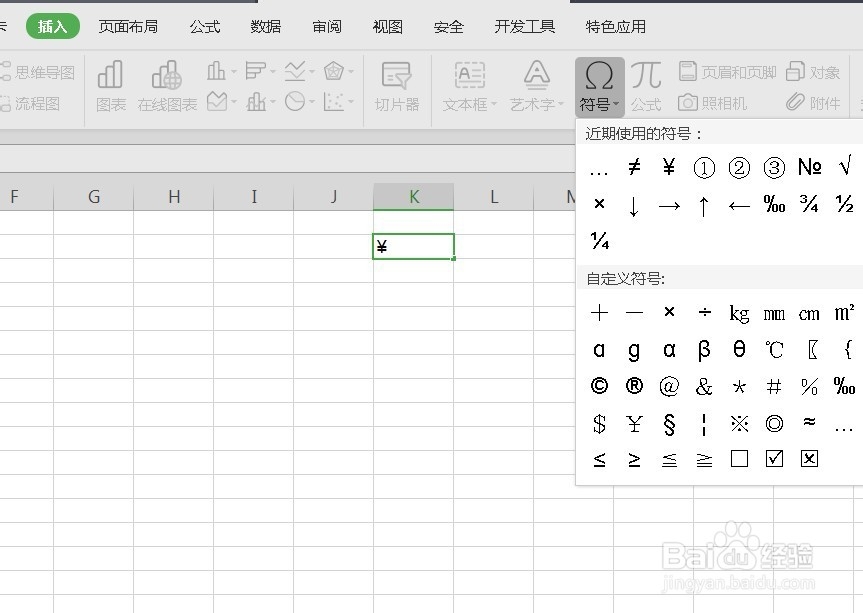The height and width of the screenshot is (613, 863).
Task: Insert the ® registered symbol
Action: [x=634, y=386]
